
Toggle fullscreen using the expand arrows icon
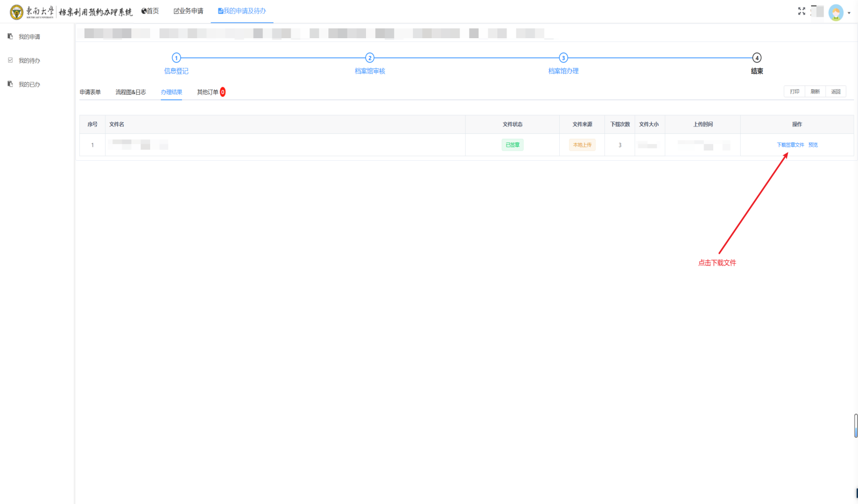coord(801,11)
